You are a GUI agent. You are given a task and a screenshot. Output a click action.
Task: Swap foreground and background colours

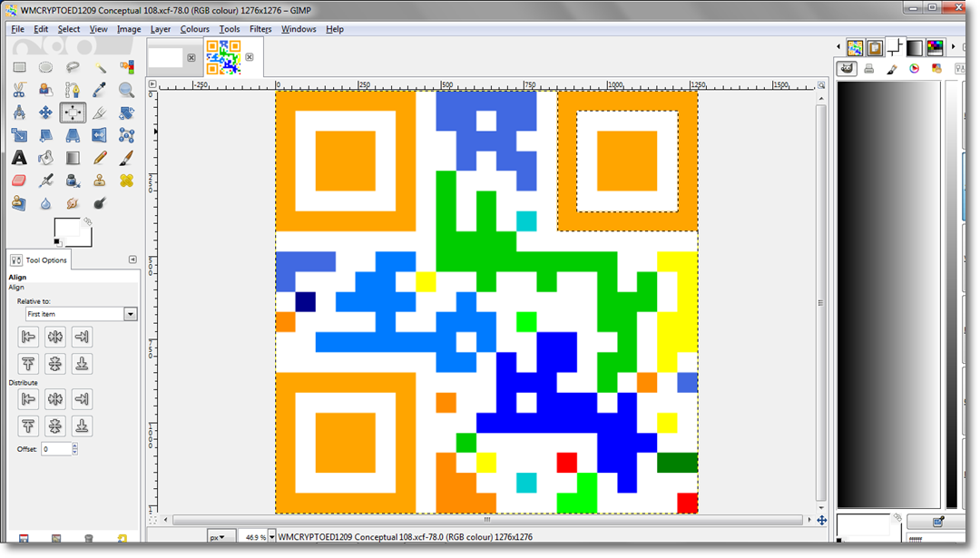click(x=87, y=221)
